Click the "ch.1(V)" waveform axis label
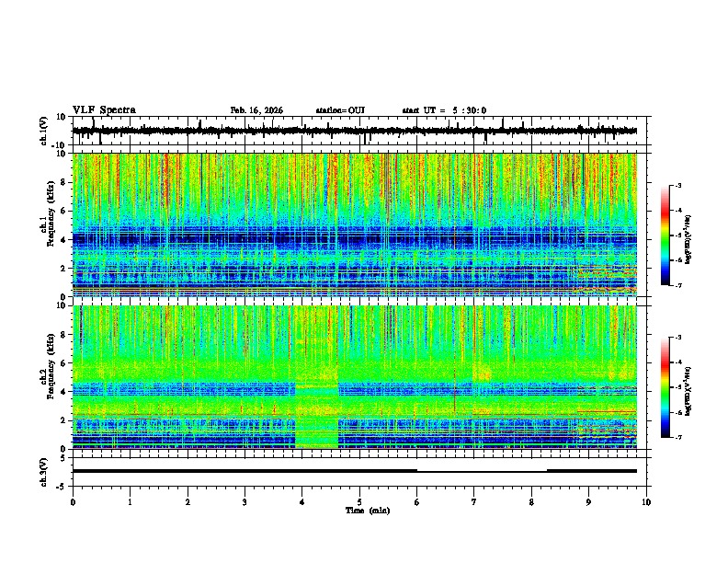Screen dimensions: 728x563 pyautogui.click(x=44, y=131)
